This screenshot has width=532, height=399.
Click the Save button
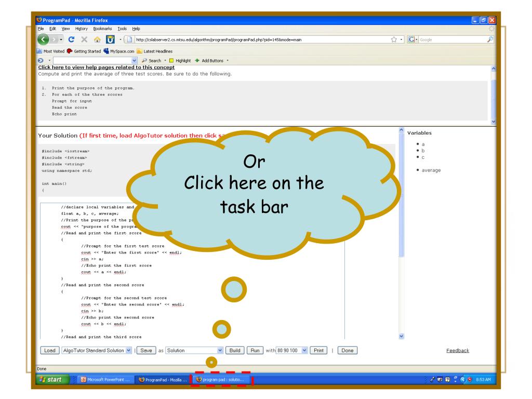tap(146, 351)
